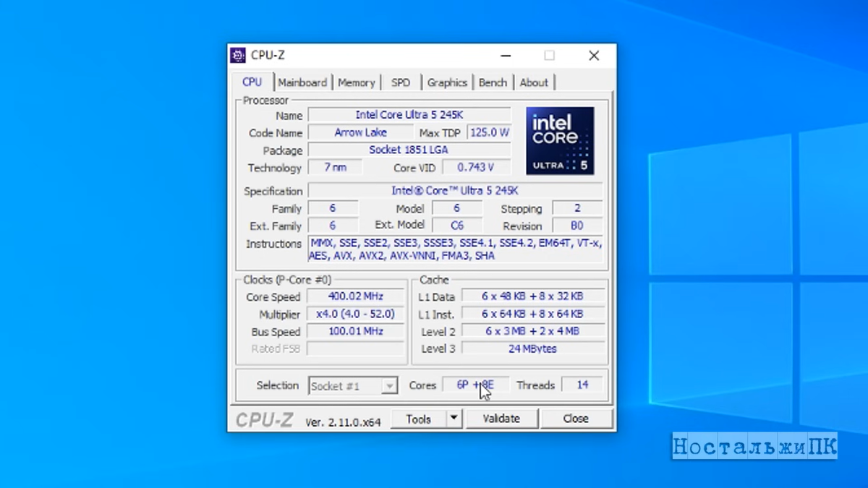This screenshot has width=868, height=488.
Task: Click the processor Name field
Action: point(409,115)
